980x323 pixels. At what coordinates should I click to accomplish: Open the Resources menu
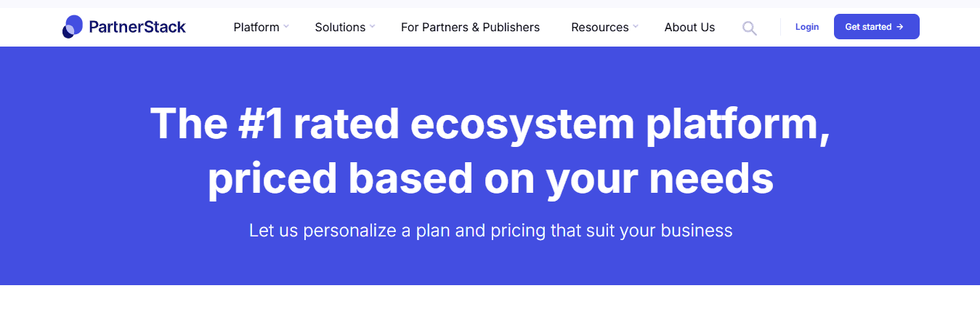[600, 27]
